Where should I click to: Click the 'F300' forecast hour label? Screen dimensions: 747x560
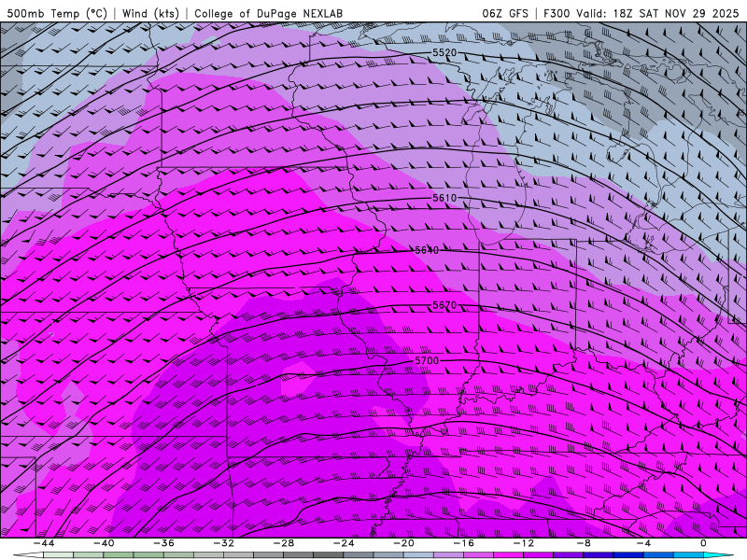coord(557,13)
